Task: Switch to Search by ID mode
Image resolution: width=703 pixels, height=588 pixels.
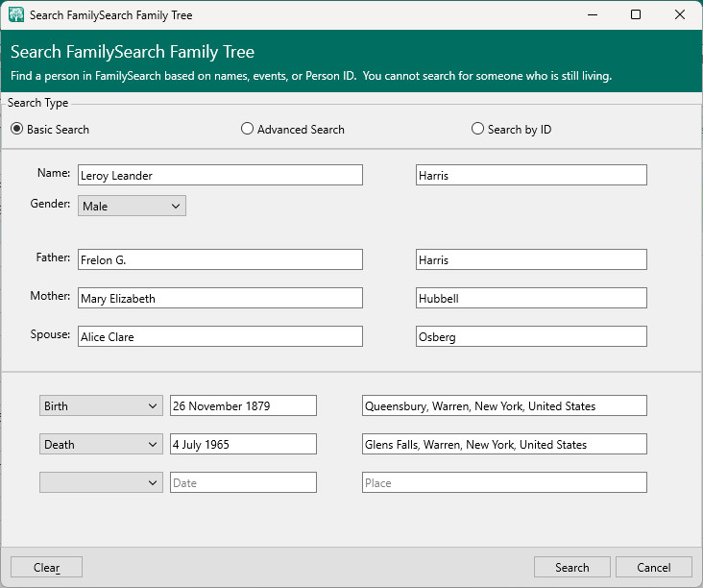Action: pos(477,129)
